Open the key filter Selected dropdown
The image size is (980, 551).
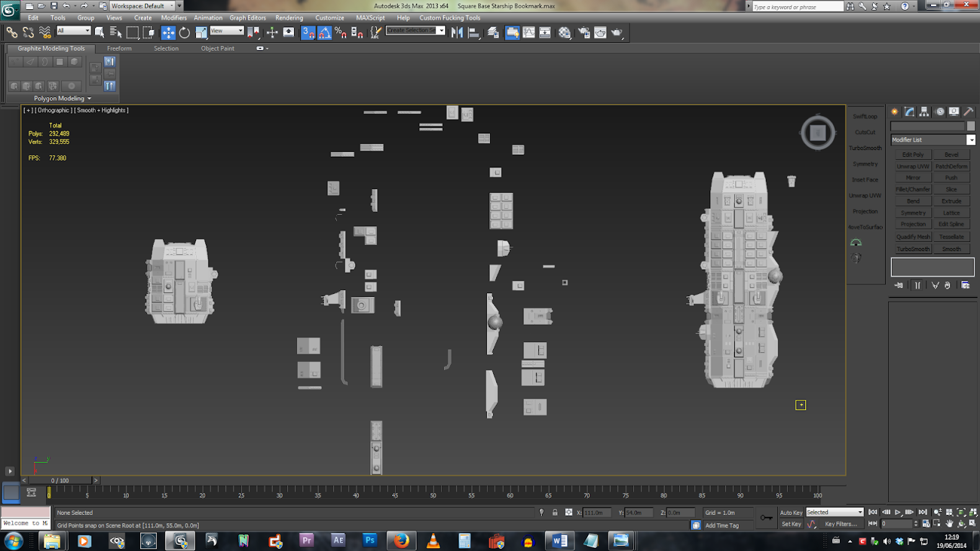click(834, 513)
